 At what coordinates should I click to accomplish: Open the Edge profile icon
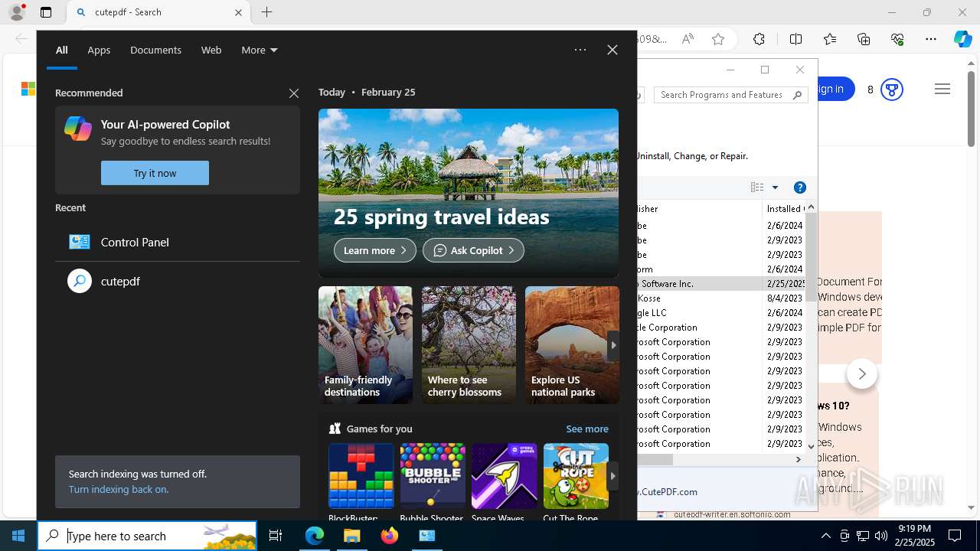click(17, 12)
